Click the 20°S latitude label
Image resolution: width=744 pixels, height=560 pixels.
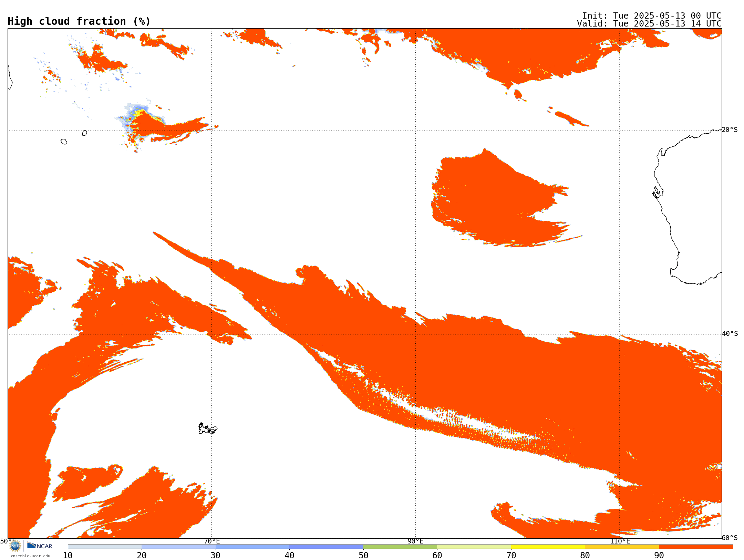730,130
